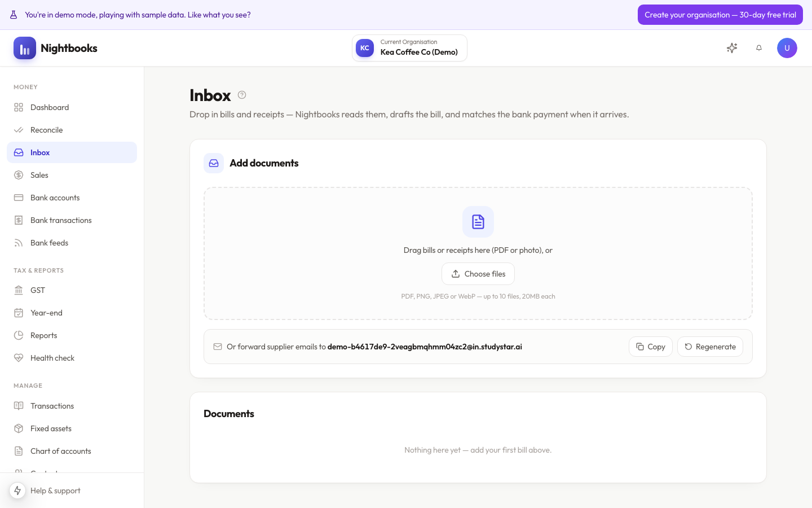Click the document icon in the drop zone
812x508 pixels.
pos(478,222)
